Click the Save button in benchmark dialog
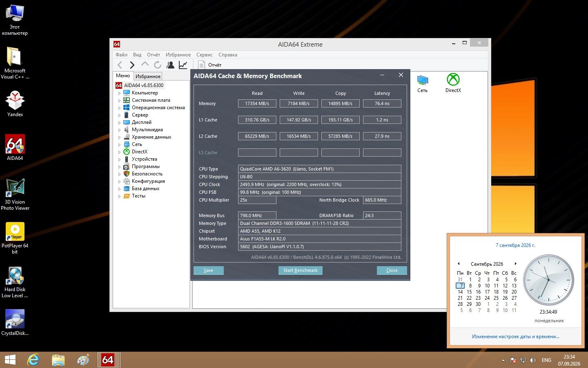The image size is (588, 368). coord(208,270)
